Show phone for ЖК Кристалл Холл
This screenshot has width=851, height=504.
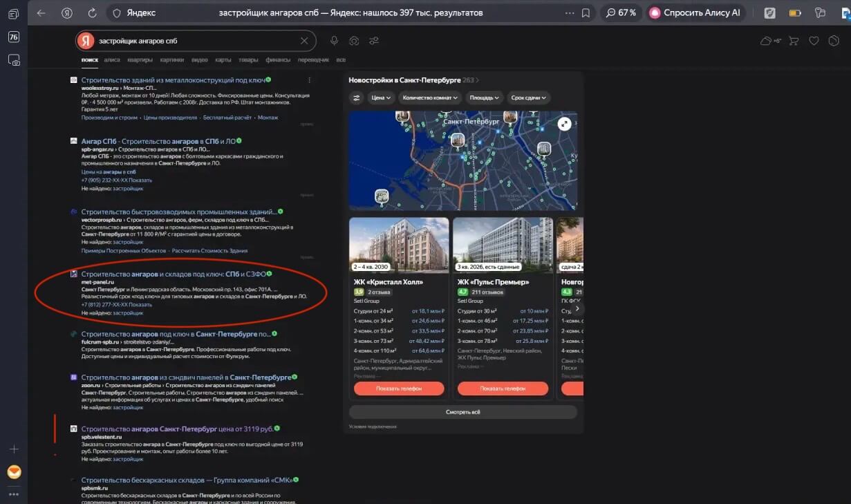pos(399,389)
